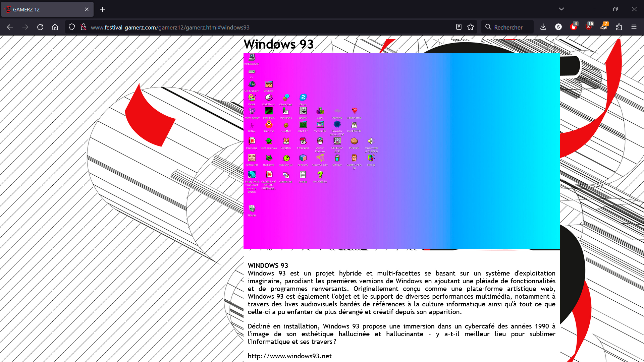Viewport: 644px width, 362px height.
Task: Launch the Game Of Life icon
Action: 320,158
